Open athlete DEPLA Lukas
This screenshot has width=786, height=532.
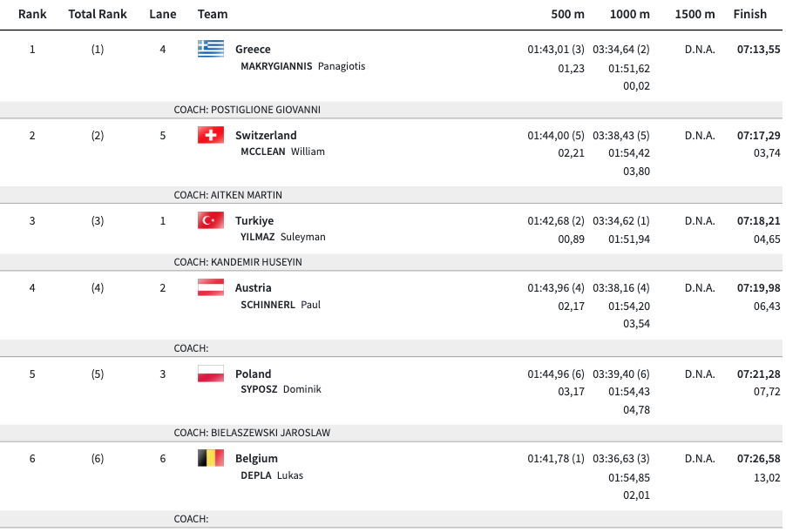[272, 475]
